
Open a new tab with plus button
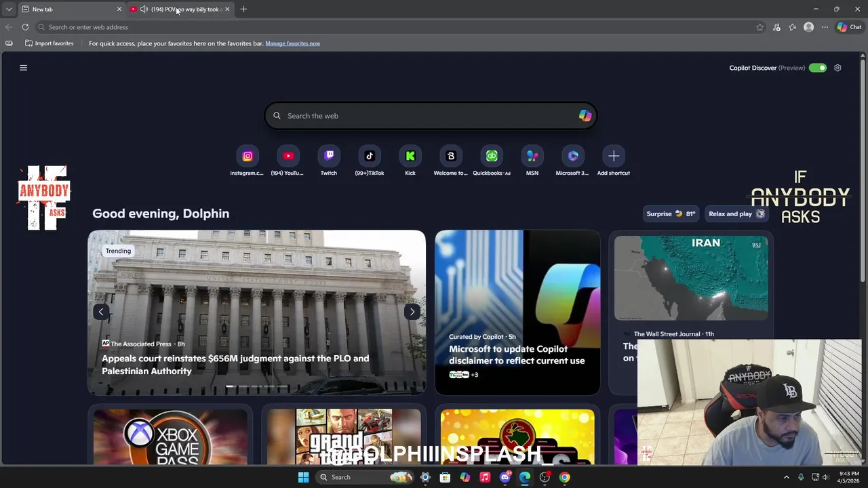tap(243, 9)
